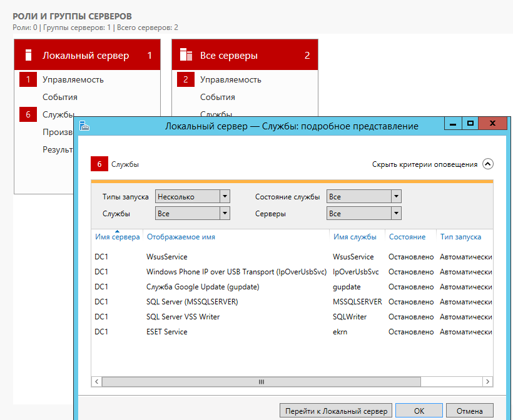Click the horizontal scrollbar right arrow

click(x=487, y=381)
